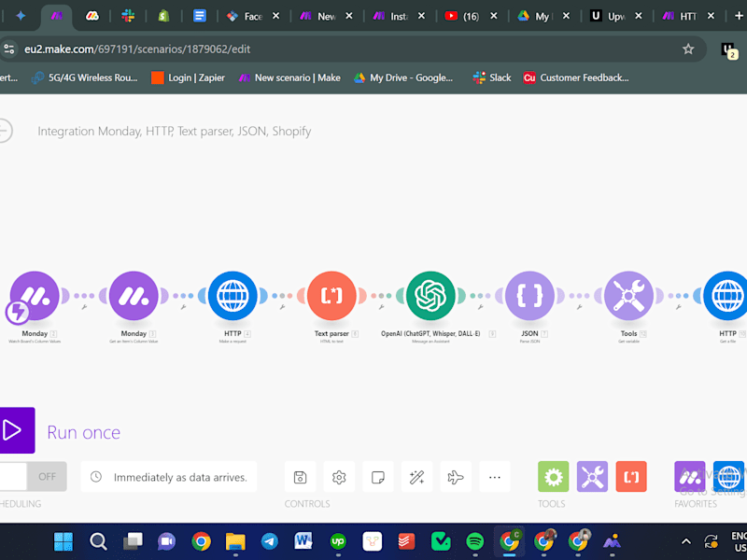Viewport: 747px width, 560px height.
Task: Open the purple Tools wrench icon
Action: (x=592, y=476)
